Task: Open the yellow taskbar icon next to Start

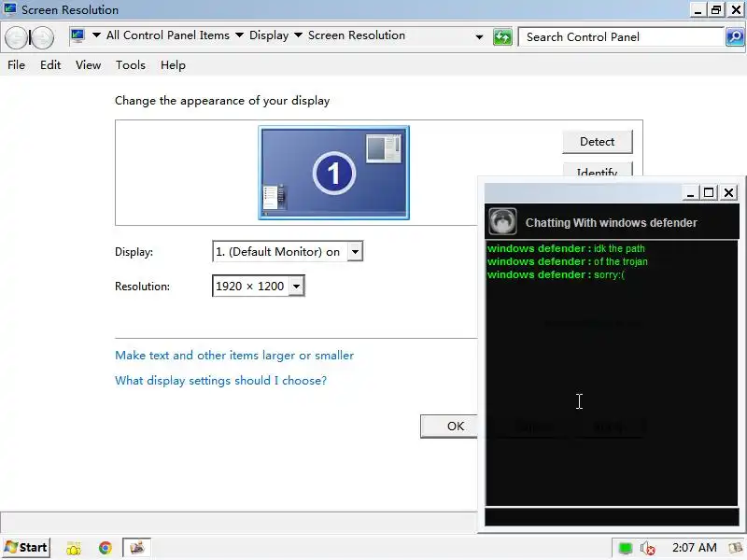Action: click(x=74, y=548)
